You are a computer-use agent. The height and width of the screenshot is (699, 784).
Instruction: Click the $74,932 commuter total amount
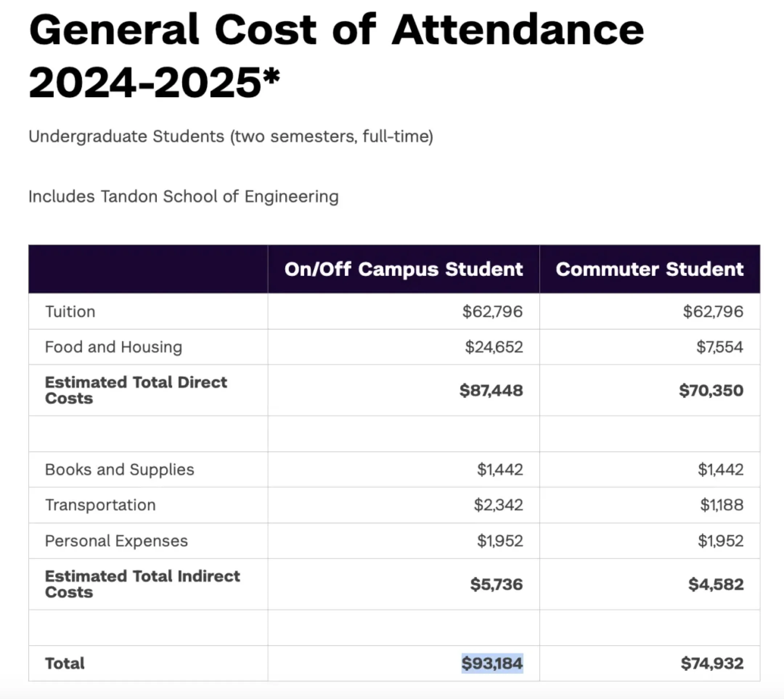click(x=712, y=663)
